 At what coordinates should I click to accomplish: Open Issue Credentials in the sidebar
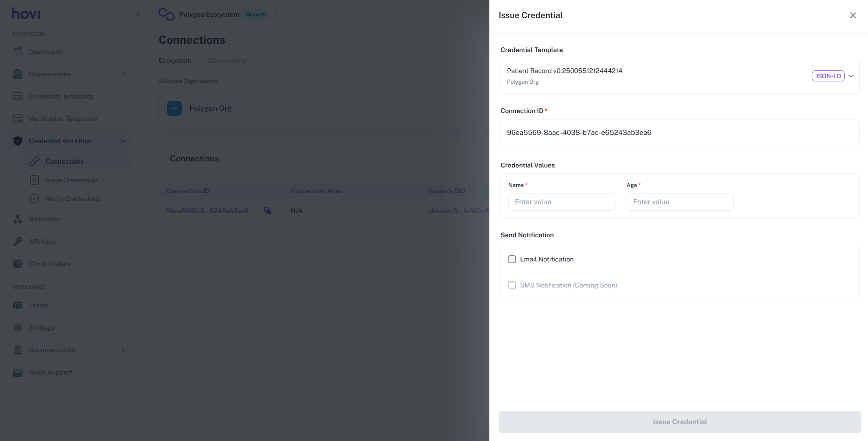click(x=72, y=180)
